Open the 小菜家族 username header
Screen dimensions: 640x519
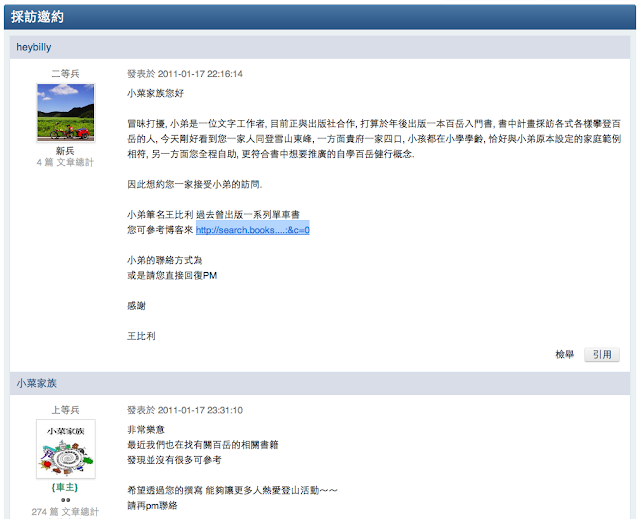[x=36, y=383]
